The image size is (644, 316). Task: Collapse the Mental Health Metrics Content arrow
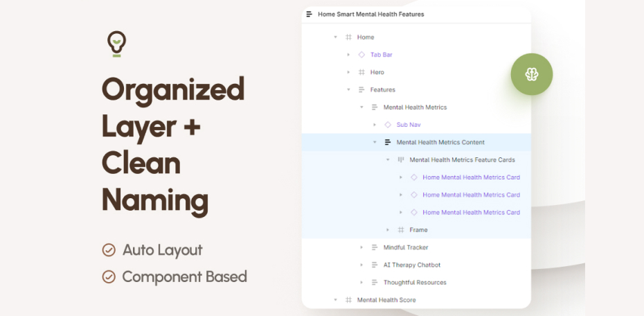click(x=375, y=142)
